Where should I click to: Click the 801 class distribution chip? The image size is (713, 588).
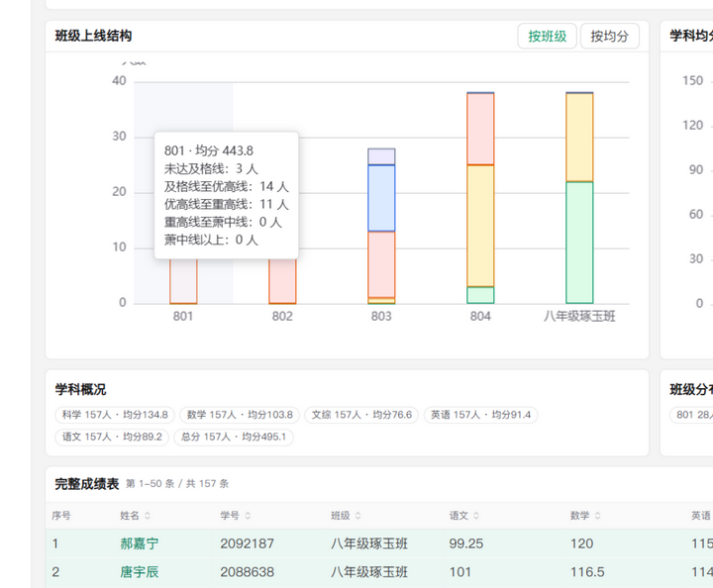tap(691, 415)
